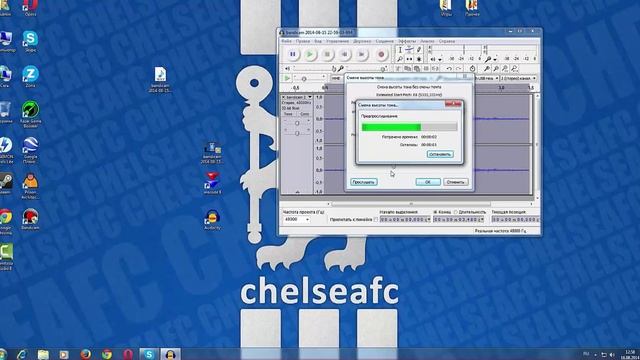Select the 'Конец' radio button
This screenshot has width=640, height=360.
[435, 212]
